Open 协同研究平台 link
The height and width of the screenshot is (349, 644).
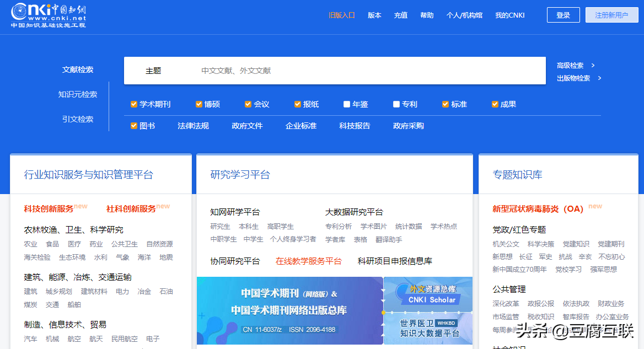click(x=235, y=261)
